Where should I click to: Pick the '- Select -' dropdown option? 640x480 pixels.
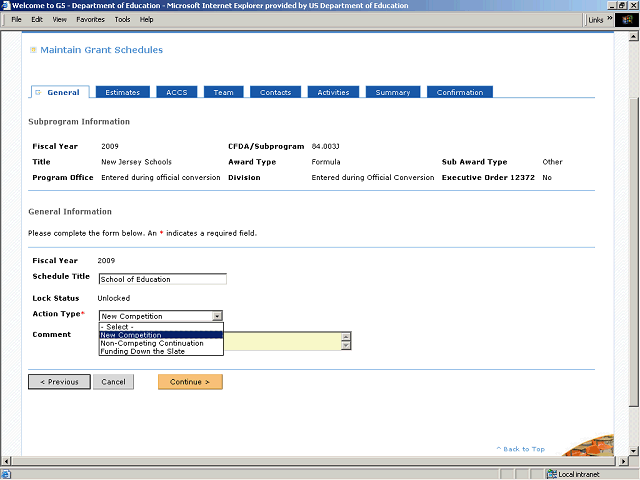pos(117,327)
